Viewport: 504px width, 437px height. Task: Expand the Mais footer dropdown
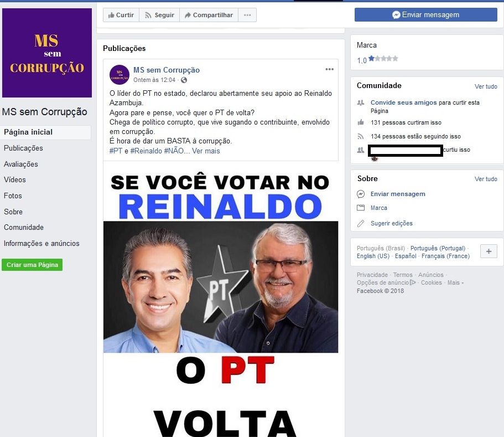(455, 282)
